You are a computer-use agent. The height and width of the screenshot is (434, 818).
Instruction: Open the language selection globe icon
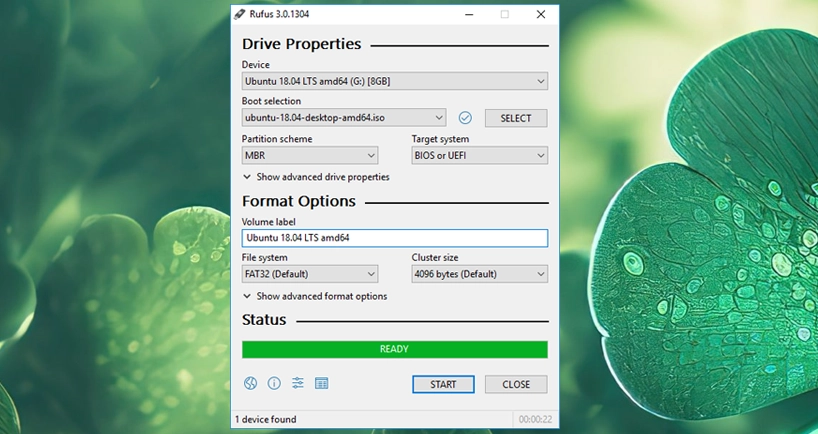(x=250, y=383)
